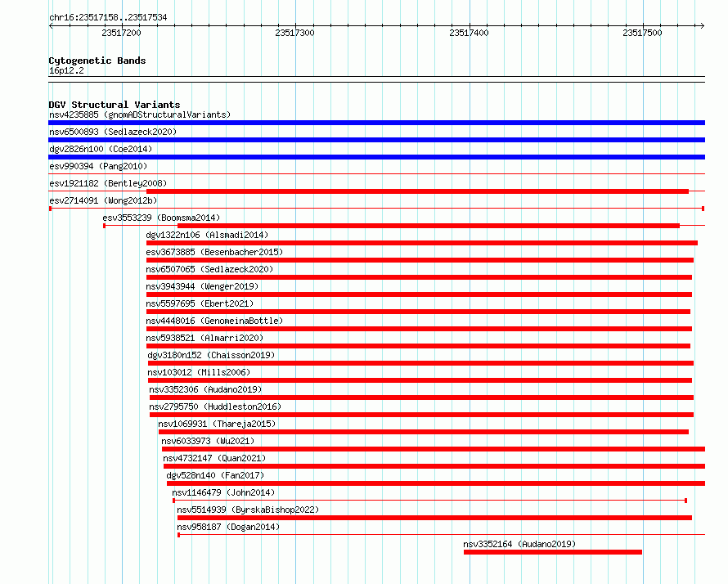Screen dimensions: 728x584
Task: Open variant nsv5514939 (ByrskaBishop2022) label
Action: click(248, 510)
